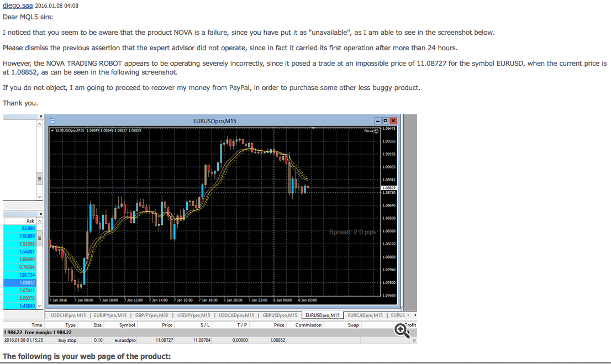Click the magnifier zoom icon on screenshot
Screen dimensions: 611x364
tap(402, 331)
